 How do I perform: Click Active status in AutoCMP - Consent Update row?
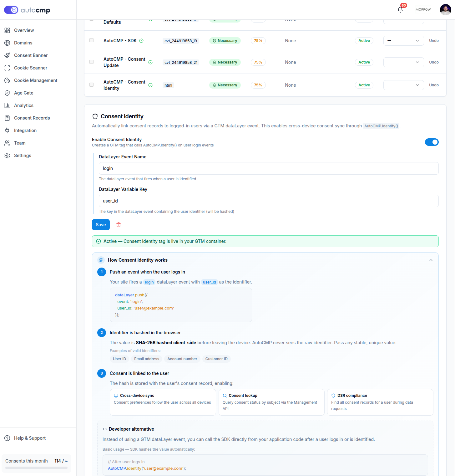[364, 62]
